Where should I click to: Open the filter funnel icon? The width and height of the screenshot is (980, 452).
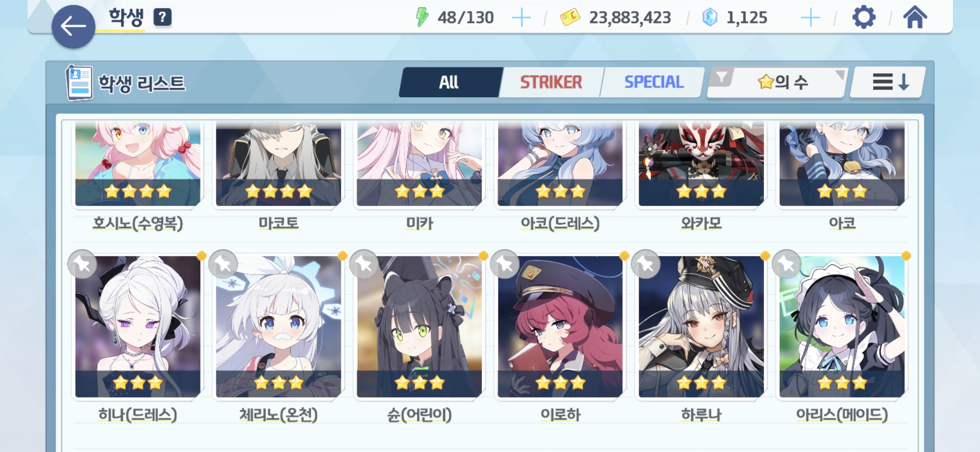pos(722,77)
